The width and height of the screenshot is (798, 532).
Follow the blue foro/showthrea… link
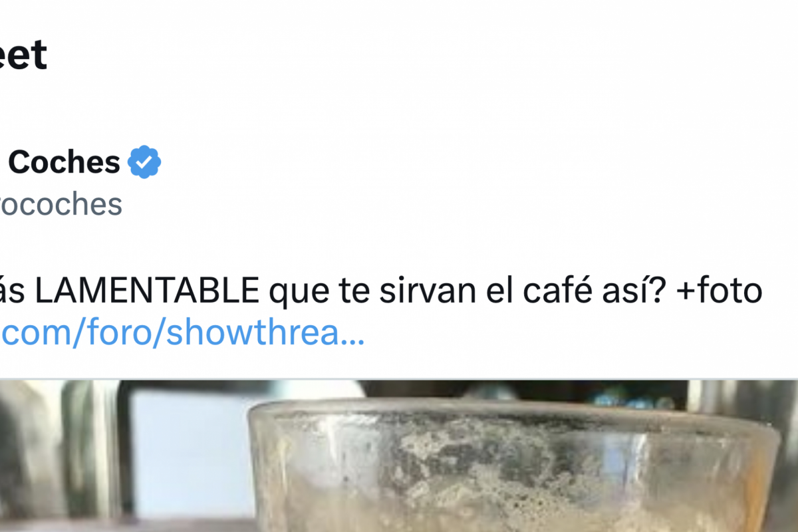click(182, 334)
